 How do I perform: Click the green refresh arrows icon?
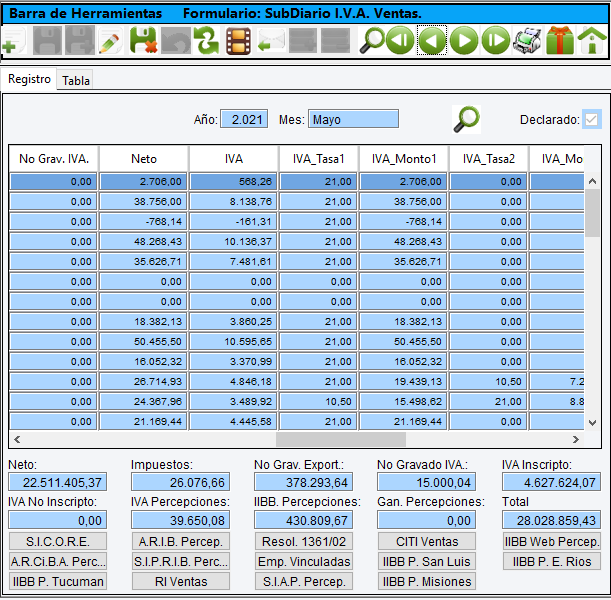pyautogui.click(x=207, y=40)
